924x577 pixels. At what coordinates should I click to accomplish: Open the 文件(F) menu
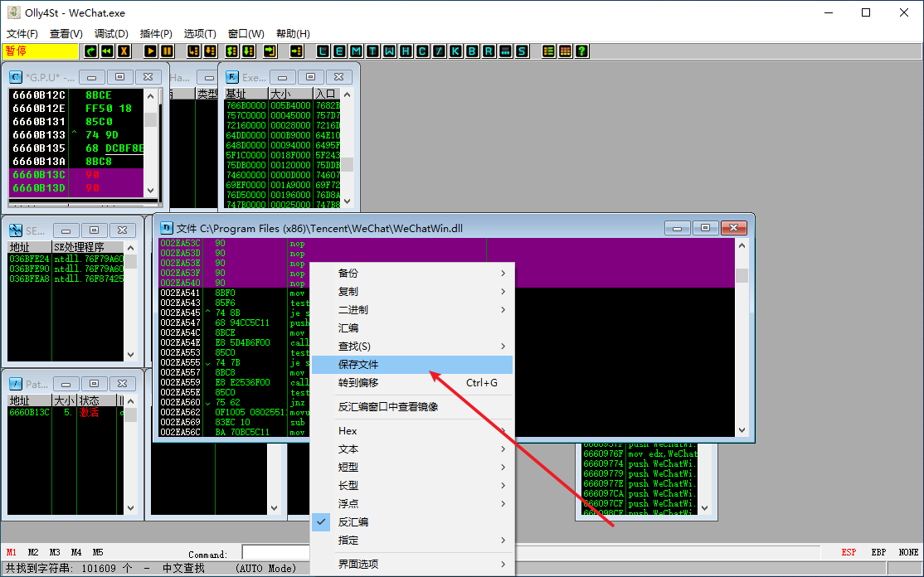(x=22, y=33)
